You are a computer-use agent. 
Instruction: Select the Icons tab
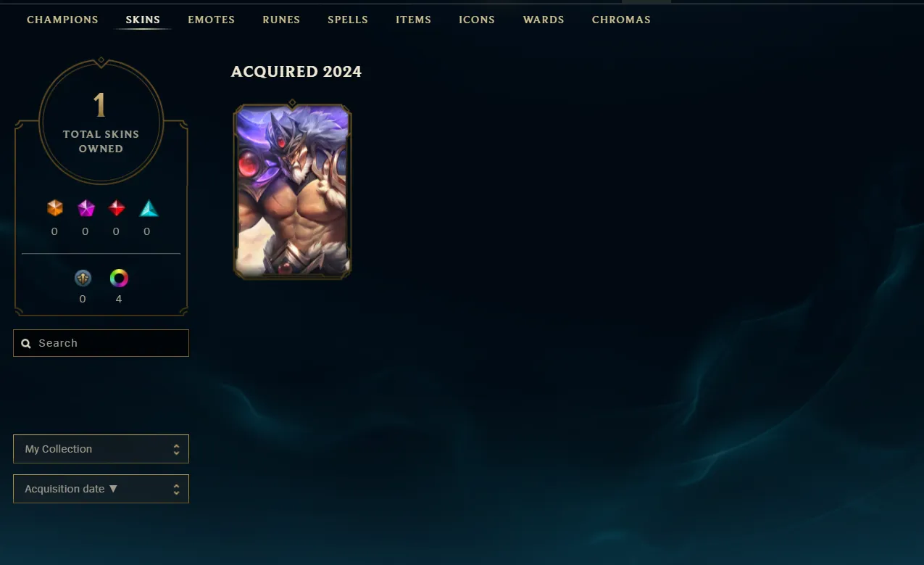(x=477, y=20)
